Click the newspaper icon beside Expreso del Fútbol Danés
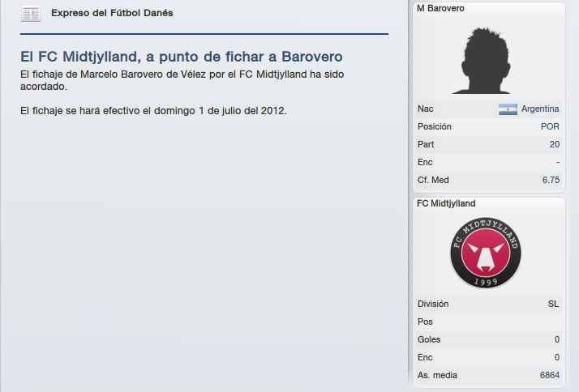Screen dimensions: 579x392 coord(31,14)
